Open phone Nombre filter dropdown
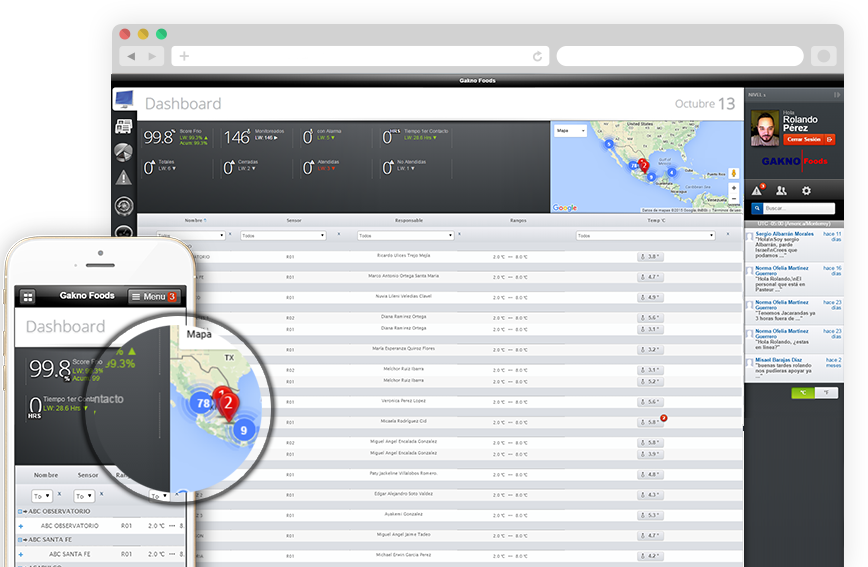Screen dimensions: 868x567 tap(42, 496)
